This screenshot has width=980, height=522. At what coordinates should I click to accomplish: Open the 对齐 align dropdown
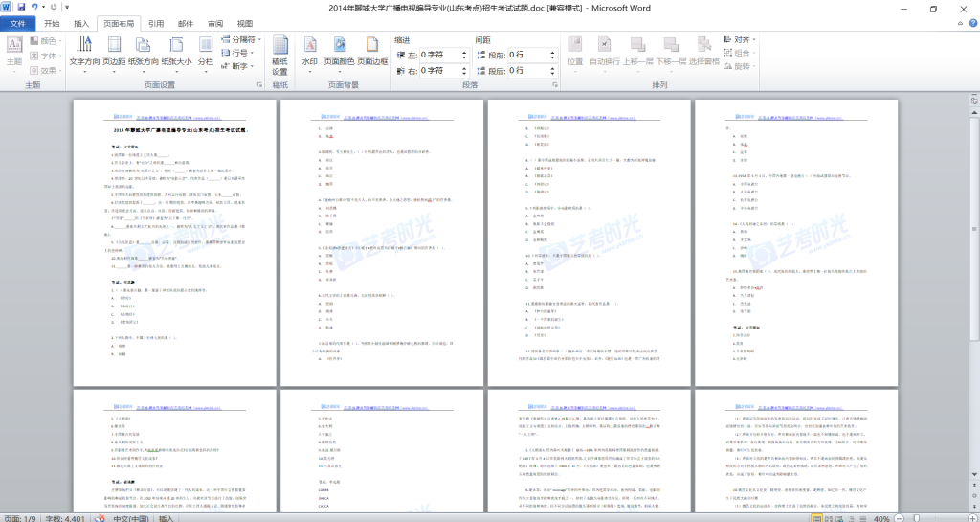tap(742, 40)
